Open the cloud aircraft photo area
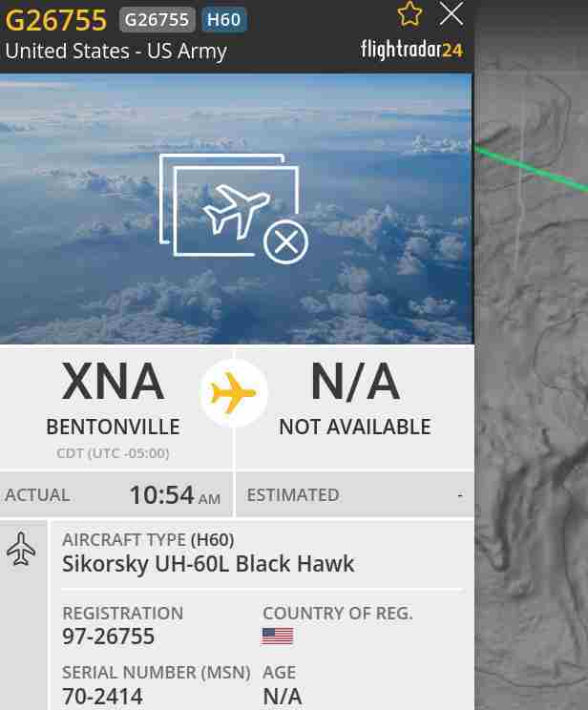The image size is (588, 710). (x=236, y=209)
